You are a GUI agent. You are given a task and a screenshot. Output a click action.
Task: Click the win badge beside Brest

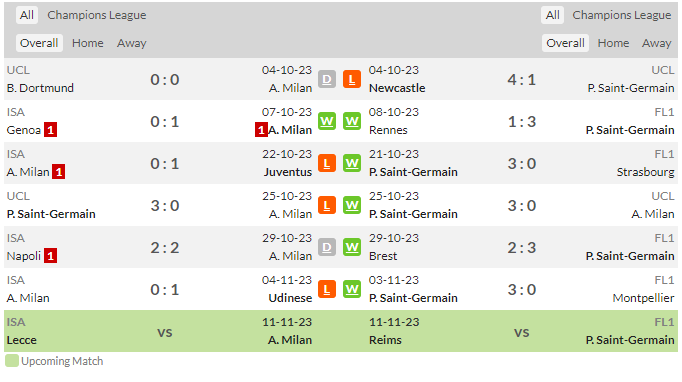pyautogui.click(x=352, y=247)
